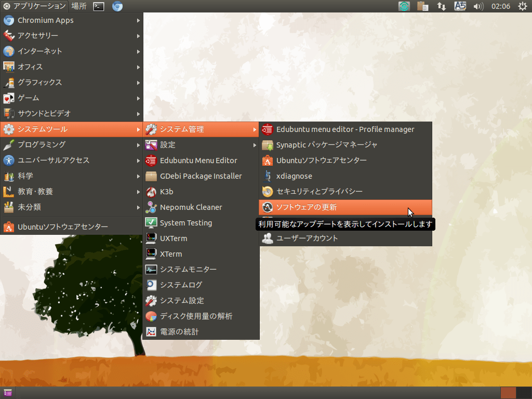Expand the Chromium Apps submenu arrow
Screen dimensions: 532x399
(138, 20)
